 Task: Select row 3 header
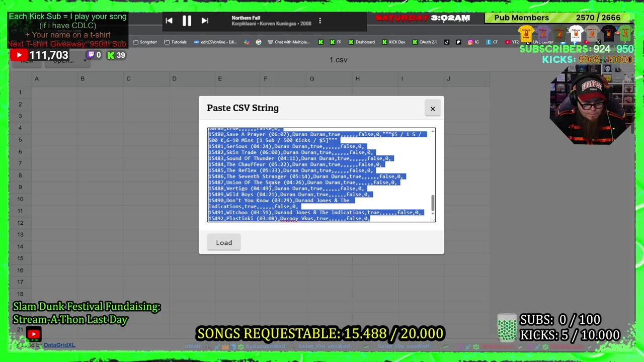21,116
